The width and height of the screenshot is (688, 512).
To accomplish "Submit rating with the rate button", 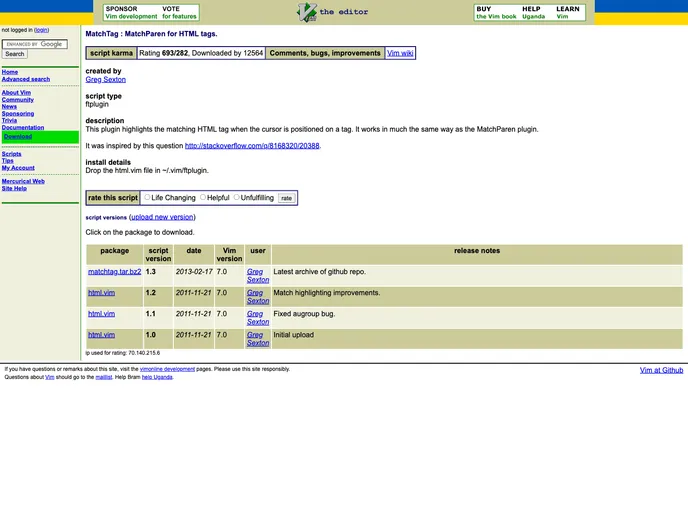I will pyautogui.click(x=287, y=198).
